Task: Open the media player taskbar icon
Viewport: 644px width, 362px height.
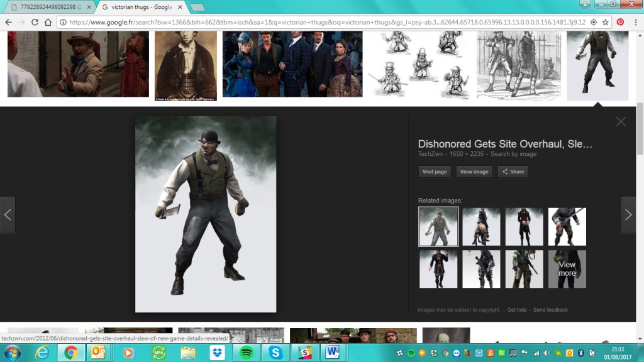Action: coord(128,353)
